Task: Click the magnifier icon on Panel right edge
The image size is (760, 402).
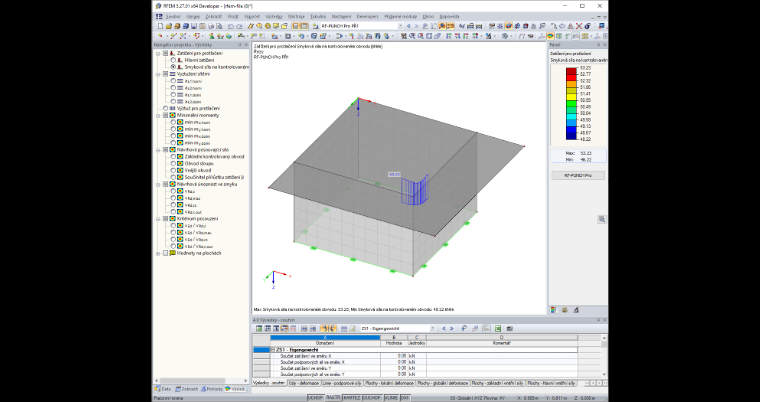Action: click(x=602, y=219)
